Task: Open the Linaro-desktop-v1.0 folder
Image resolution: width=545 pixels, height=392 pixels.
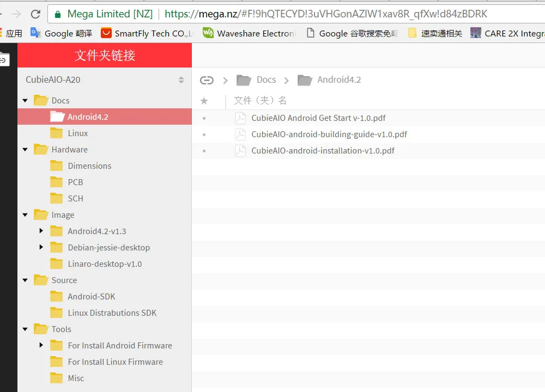Action: (105, 264)
